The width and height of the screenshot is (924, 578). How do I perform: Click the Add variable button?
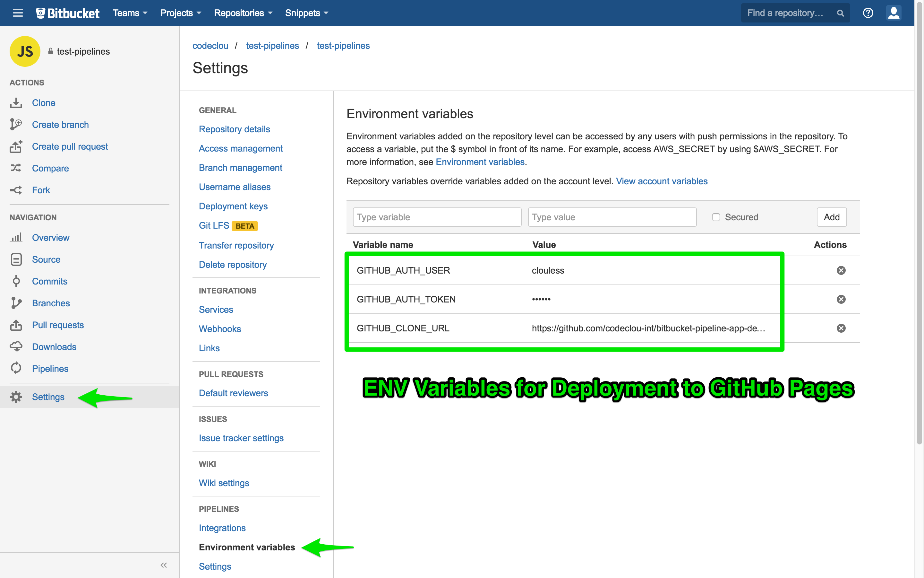831,217
